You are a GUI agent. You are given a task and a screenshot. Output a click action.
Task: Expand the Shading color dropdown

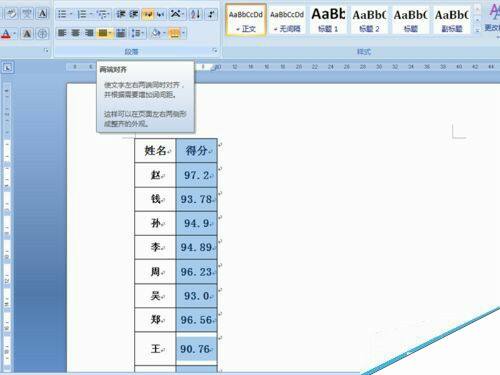point(164,33)
